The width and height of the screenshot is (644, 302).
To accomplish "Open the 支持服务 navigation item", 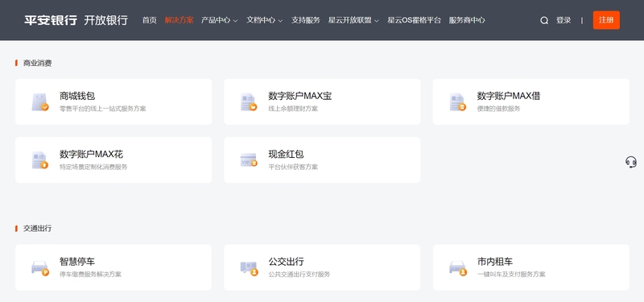I will click(306, 20).
